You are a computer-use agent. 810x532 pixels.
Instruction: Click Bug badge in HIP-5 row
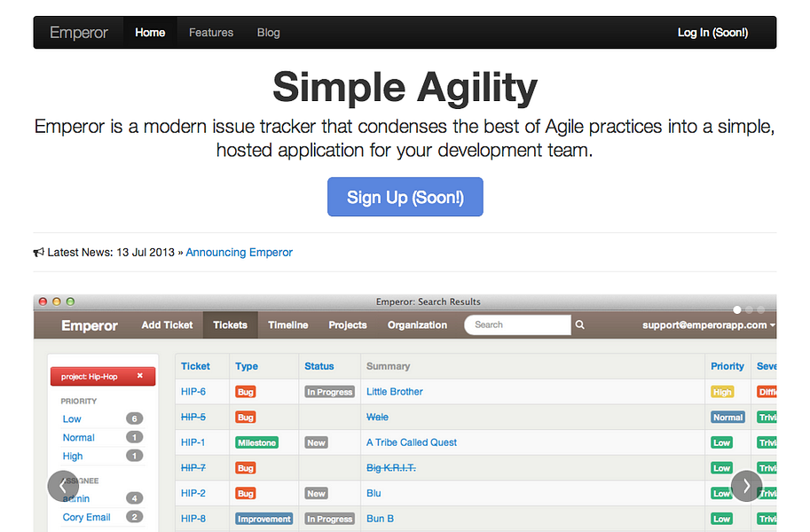[x=246, y=418]
